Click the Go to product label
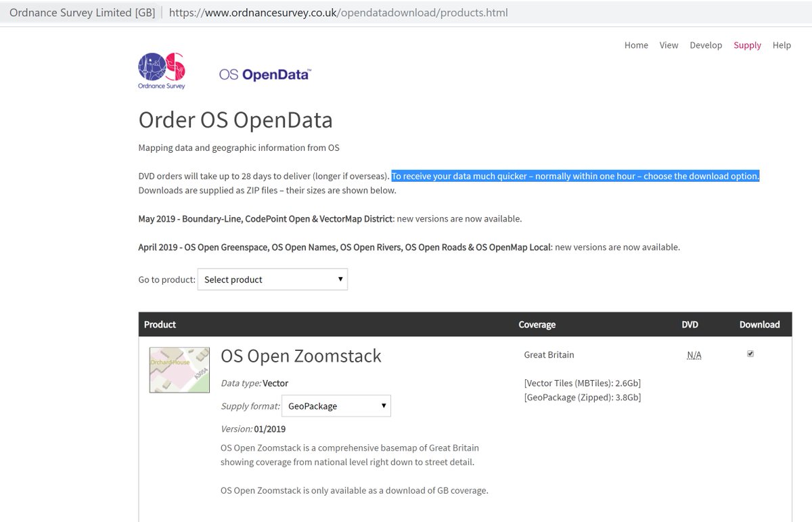The height and width of the screenshot is (522, 812). pos(166,279)
